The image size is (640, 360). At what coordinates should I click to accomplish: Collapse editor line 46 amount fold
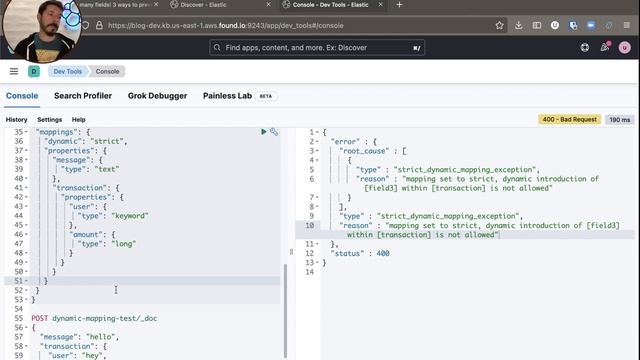[x=27, y=234]
